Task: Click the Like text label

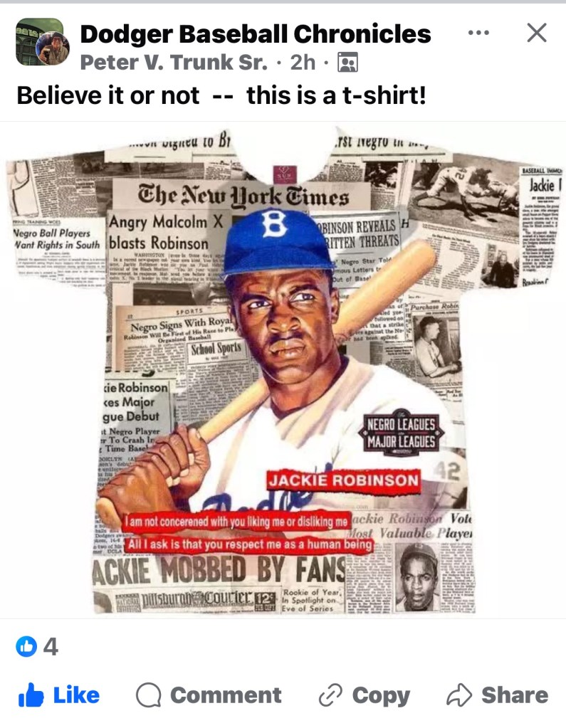Action: (x=76, y=695)
